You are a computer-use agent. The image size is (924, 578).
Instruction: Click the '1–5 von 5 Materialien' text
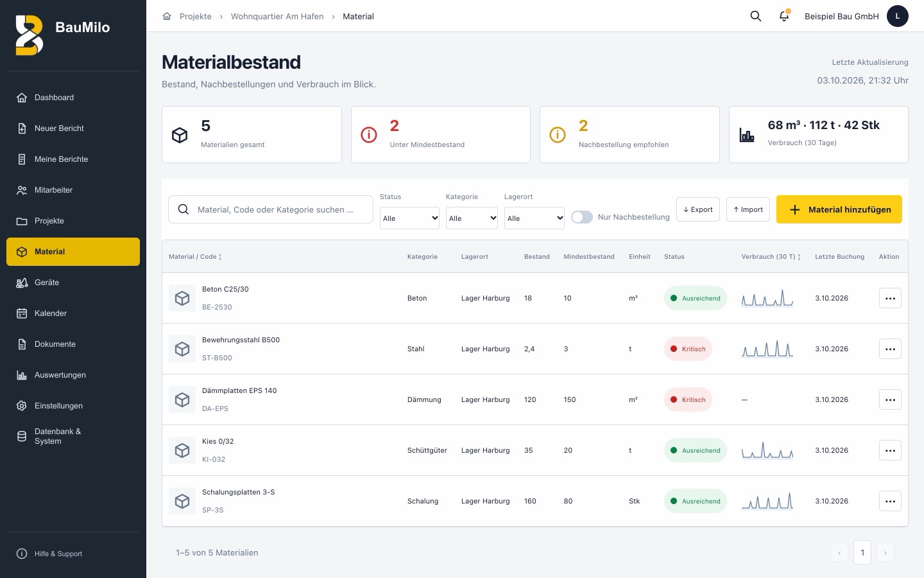click(217, 552)
